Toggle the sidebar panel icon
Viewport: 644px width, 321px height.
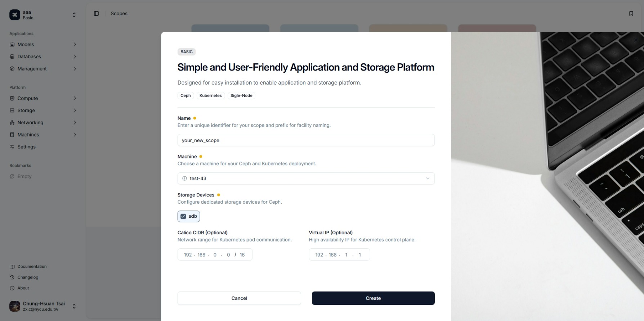[96, 13]
